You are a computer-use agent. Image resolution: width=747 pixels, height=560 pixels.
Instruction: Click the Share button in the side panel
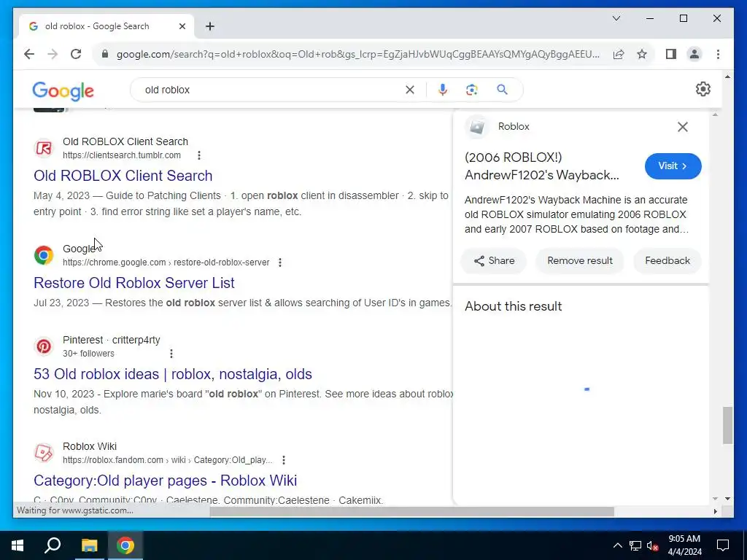(x=494, y=261)
